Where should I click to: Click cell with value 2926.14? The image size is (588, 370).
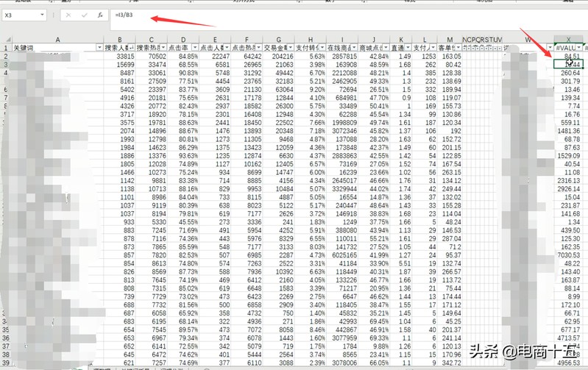click(x=569, y=188)
